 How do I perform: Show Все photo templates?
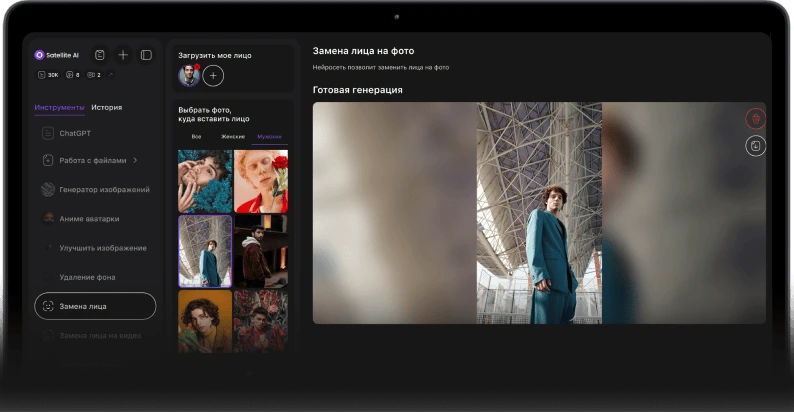click(x=196, y=136)
